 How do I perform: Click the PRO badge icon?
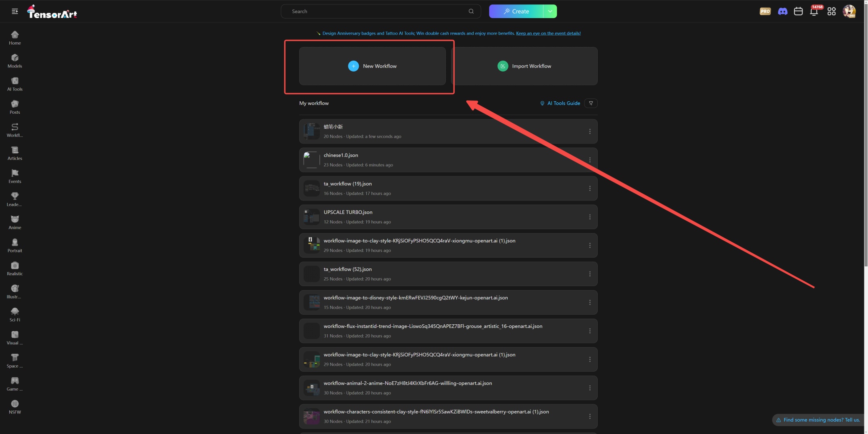tap(765, 11)
